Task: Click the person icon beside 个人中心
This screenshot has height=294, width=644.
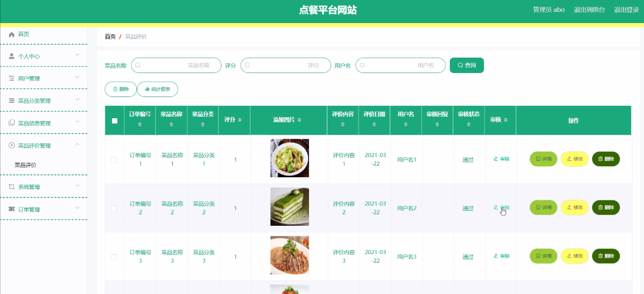Action: [12, 56]
